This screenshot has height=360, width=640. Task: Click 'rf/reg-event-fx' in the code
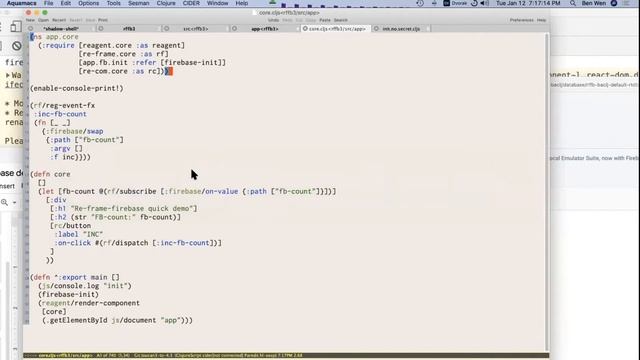(64, 105)
